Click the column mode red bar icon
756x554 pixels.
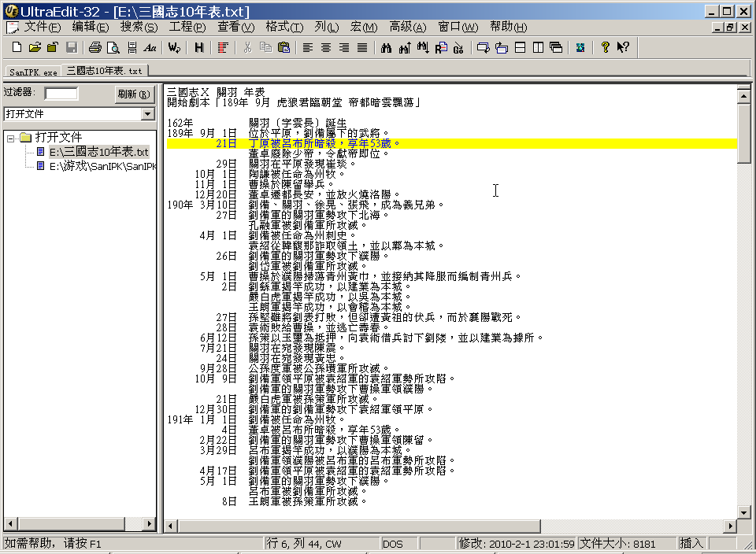click(222, 47)
